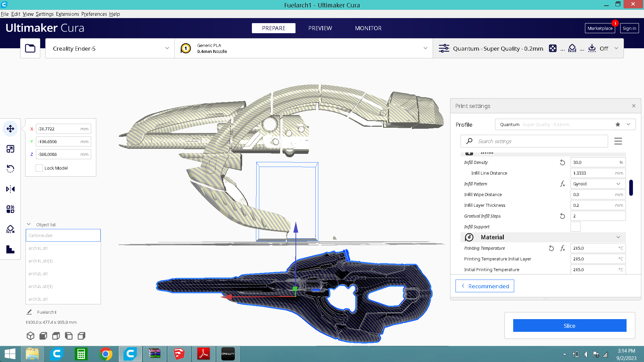Open file folder button
Screen dimensions: 644x362
[x=30, y=48]
